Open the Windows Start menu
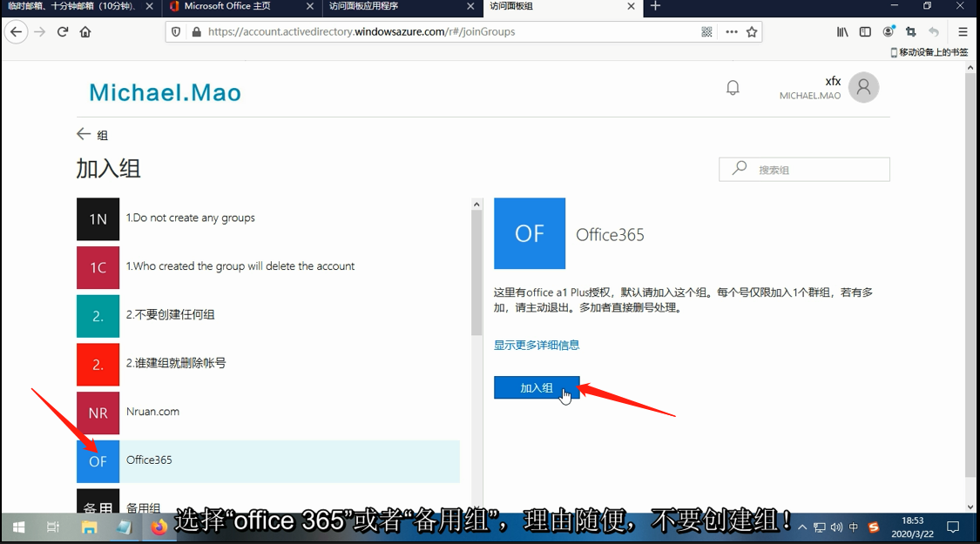 (x=19, y=527)
